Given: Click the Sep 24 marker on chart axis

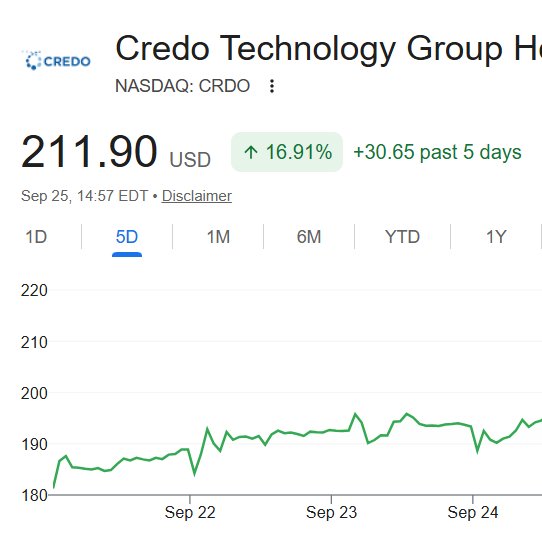Looking at the screenshot, I should point(473,512).
